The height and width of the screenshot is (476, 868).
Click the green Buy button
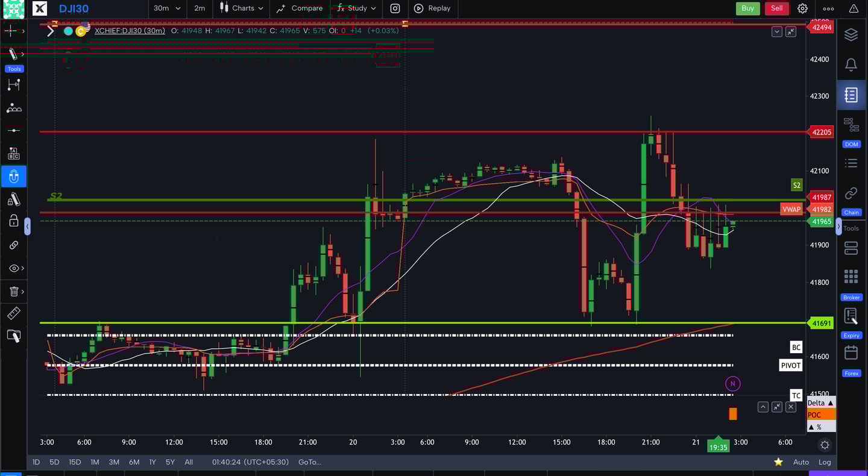tap(747, 8)
